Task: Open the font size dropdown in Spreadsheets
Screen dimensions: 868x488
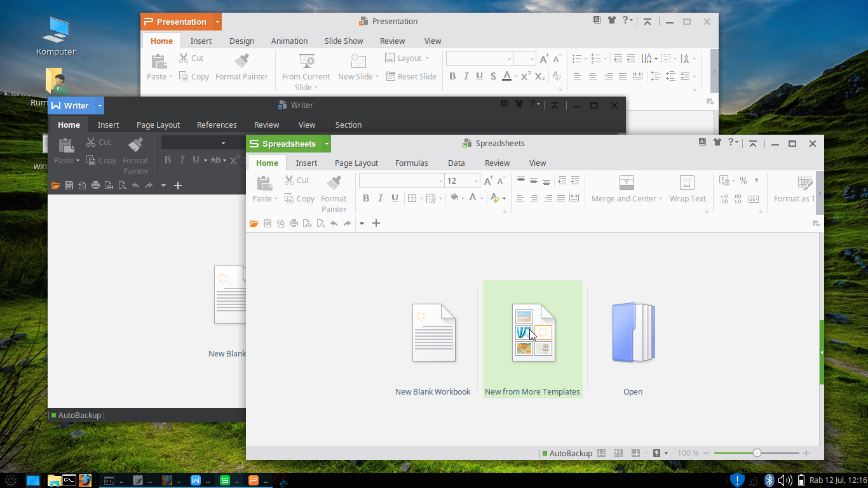Action: coord(476,181)
